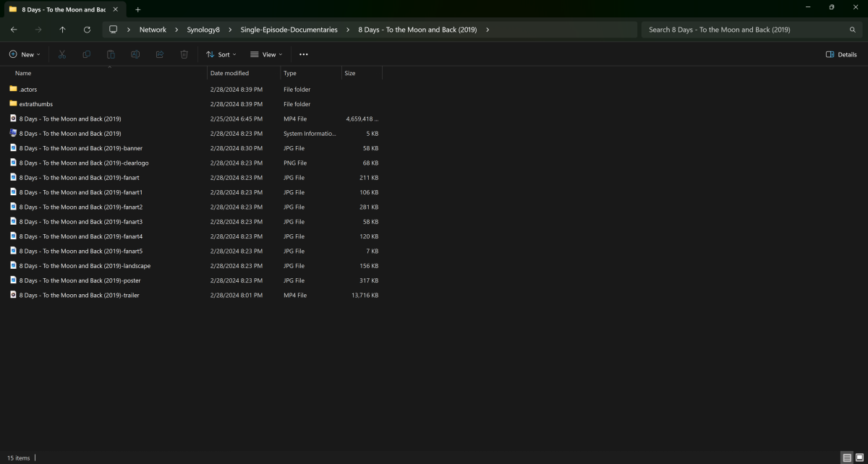This screenshot has width=868, height=464.
Task: Open the New item dropdown
Action: (x=25, y=54)
